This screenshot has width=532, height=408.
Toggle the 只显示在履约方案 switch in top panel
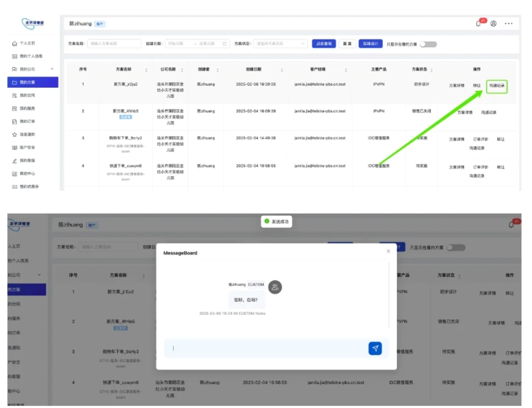(x=428, y=44)
